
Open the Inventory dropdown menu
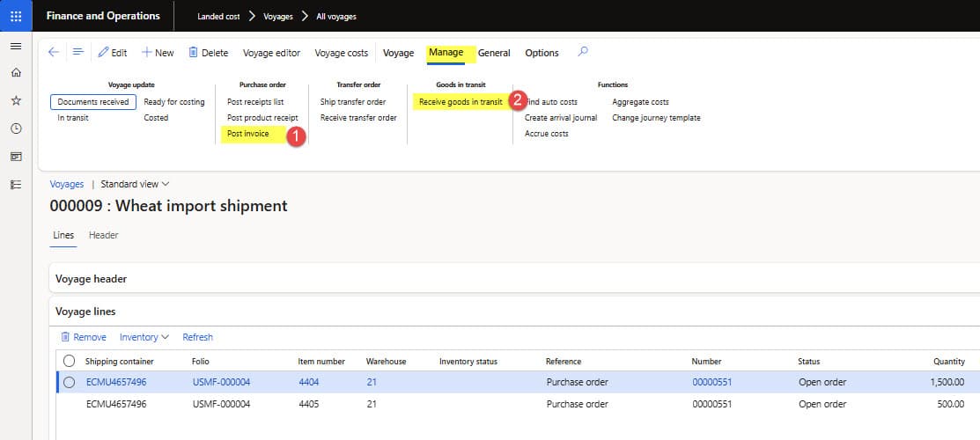[144, 337]
